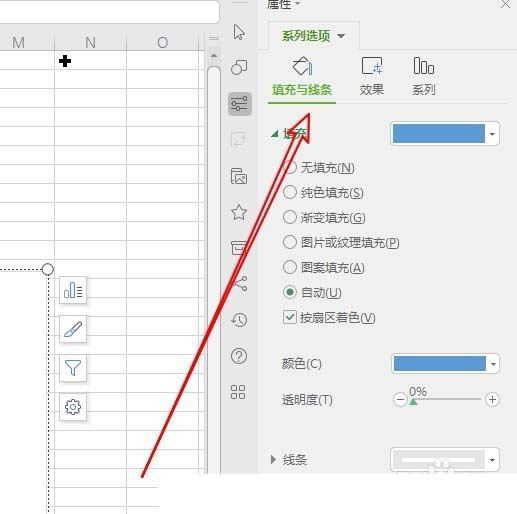Click the vertical scrollbar up arrow
Screen dimensions: 517x514
point(214,55)
